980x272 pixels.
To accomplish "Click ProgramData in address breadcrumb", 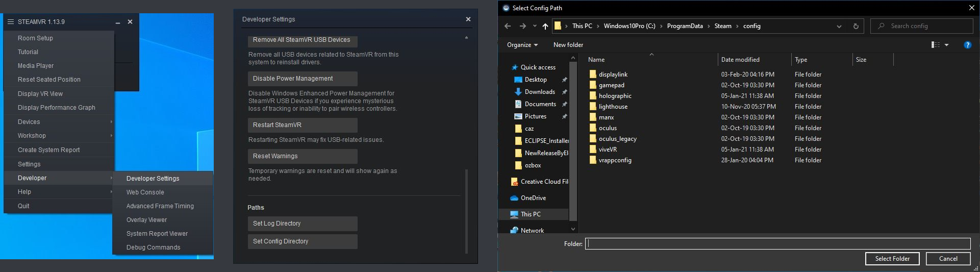I will pyautogui.click(x=685, y=26).
